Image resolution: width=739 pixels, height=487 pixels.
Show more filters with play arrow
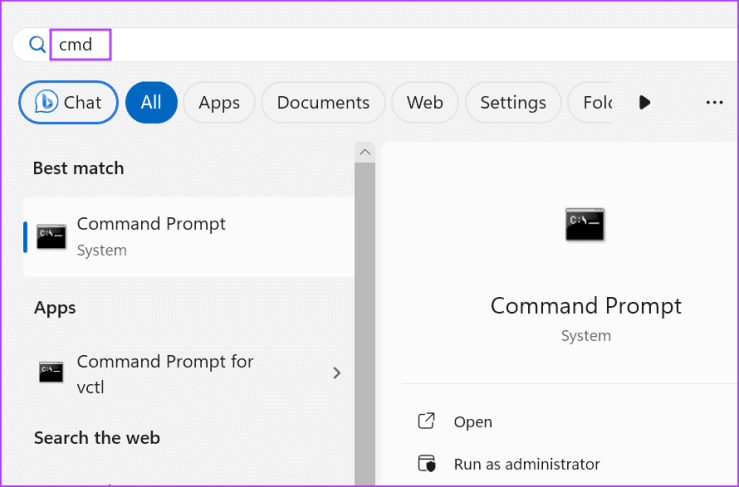click(645, 102)
